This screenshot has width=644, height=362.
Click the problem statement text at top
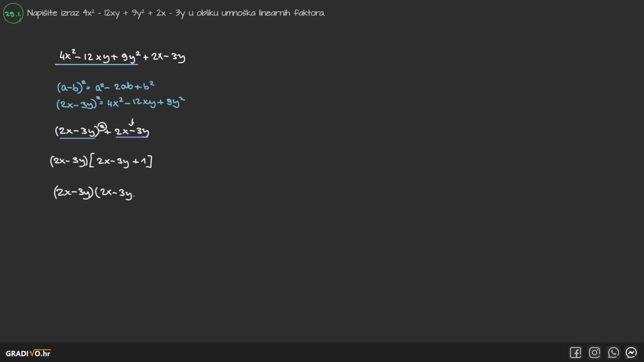coord(176,13)
